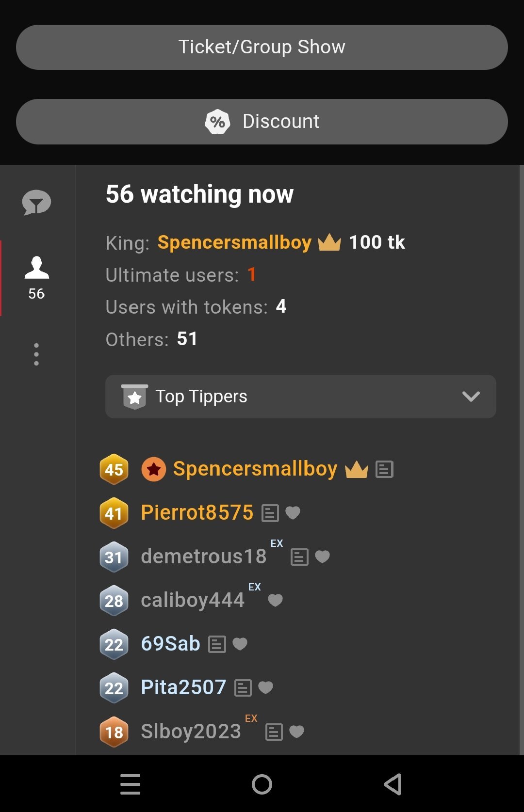Screen dimensions: 524x812
Task: Click the King Spencersmallboy username link
Action: (x=234, y=242)
